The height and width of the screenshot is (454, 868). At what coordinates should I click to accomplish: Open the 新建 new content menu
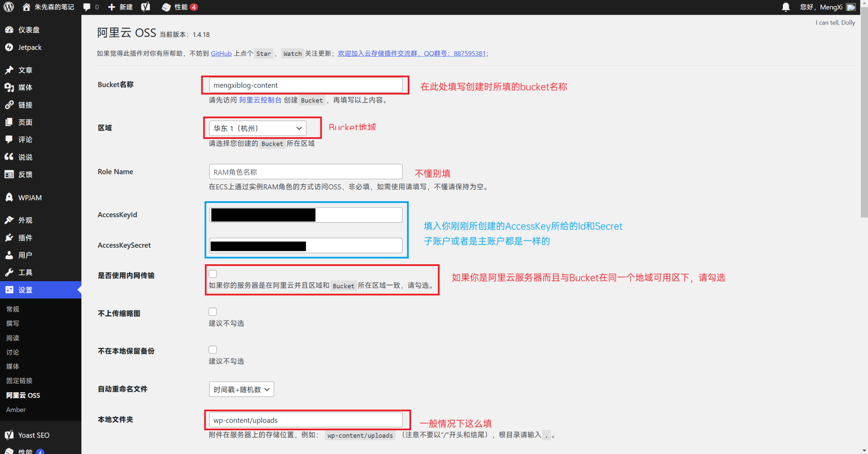pos(121,7)
